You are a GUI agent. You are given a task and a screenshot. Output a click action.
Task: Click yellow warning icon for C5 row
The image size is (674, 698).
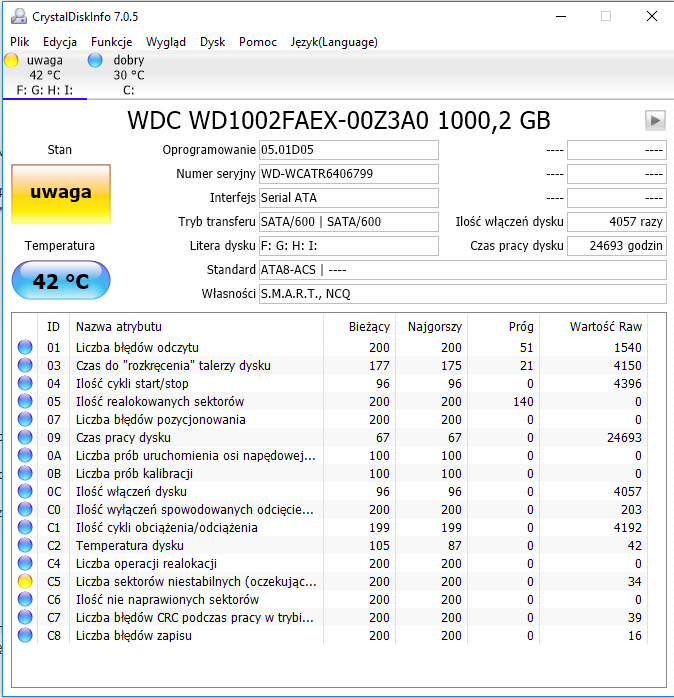[x=25, y=581]
